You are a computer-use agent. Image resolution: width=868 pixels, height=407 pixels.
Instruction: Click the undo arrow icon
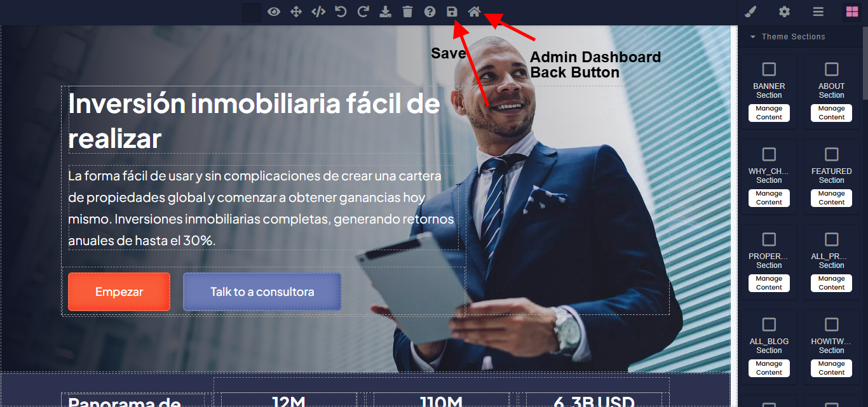[341, 11]
